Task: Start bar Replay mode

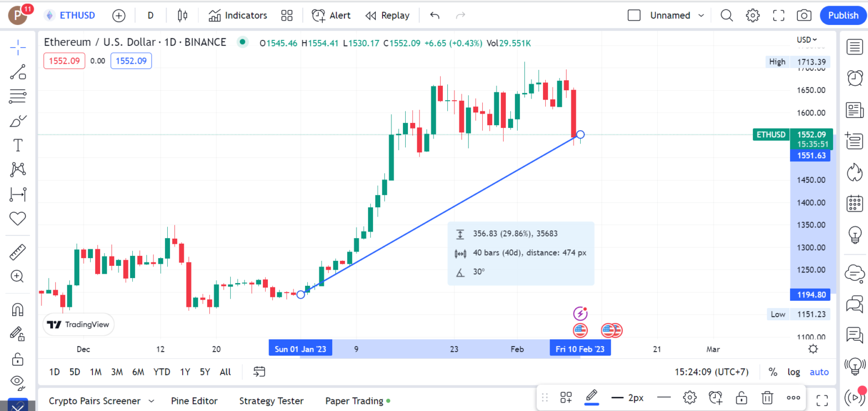Action: 387,15
